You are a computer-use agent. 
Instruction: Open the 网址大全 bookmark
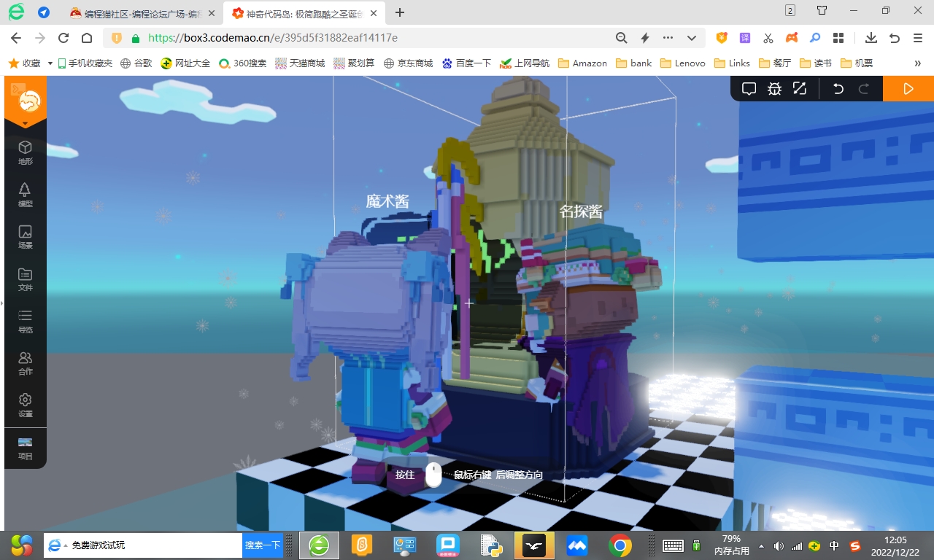tap(185, 63)
